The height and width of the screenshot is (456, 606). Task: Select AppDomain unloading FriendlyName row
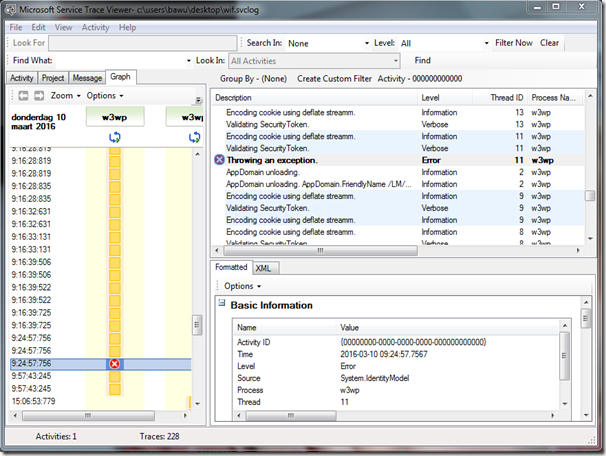point(398,184)
